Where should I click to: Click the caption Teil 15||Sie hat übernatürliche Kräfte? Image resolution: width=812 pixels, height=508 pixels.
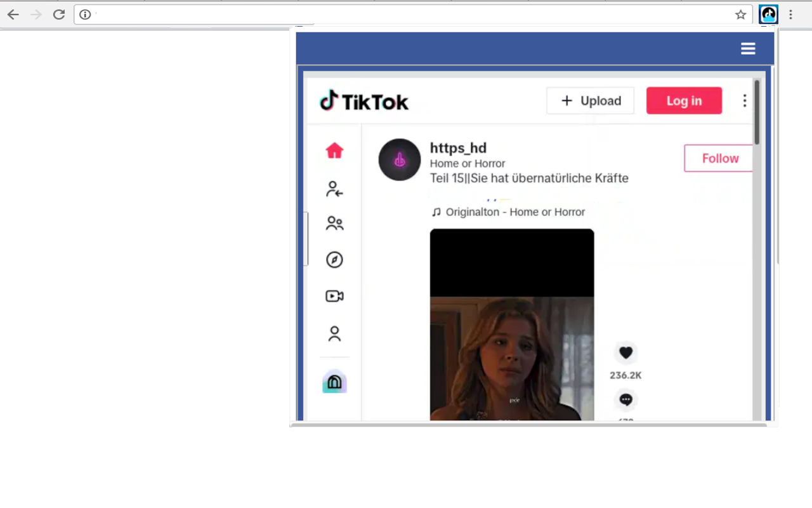pyautogui.click(x=529, y=178)
